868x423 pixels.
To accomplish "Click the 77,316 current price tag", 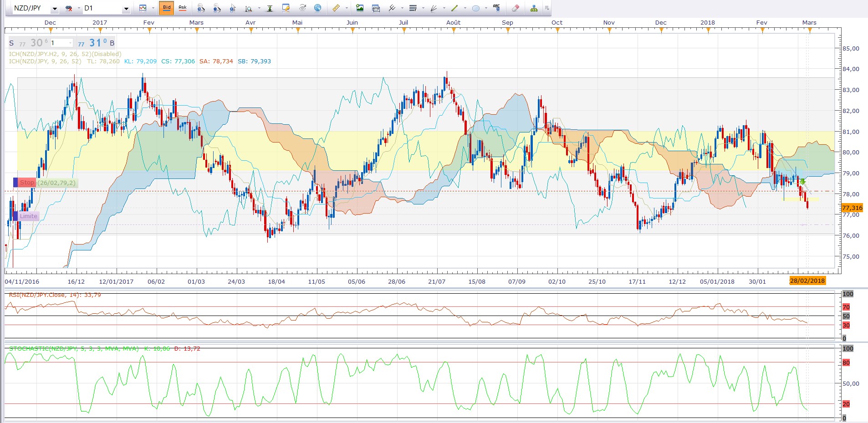I will tap(852, 208).
